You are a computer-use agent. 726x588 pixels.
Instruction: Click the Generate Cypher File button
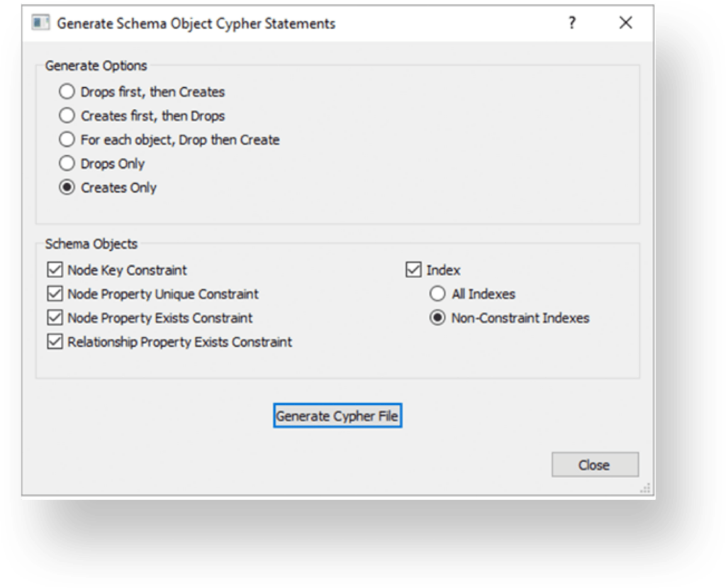click(x=337, y=416)
